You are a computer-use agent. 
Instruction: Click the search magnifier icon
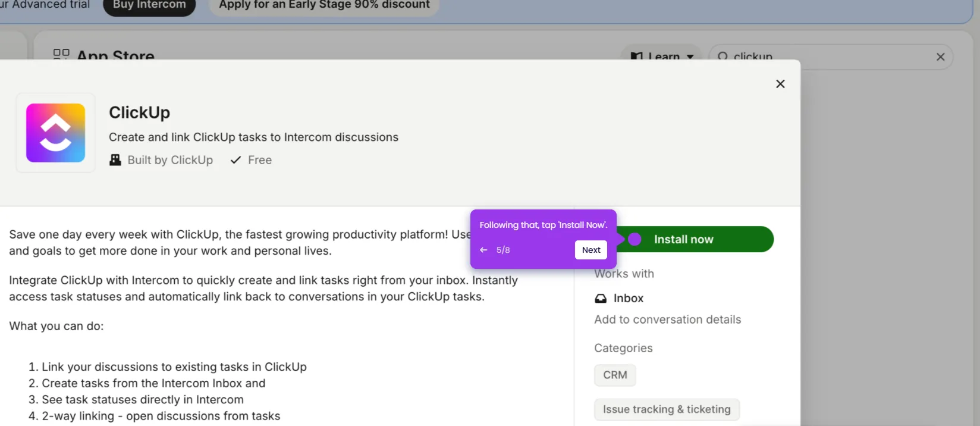723,57
